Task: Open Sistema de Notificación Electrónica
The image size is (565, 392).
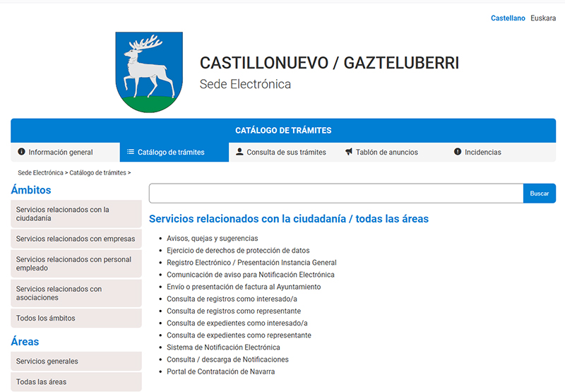Action: (x=223, y=348)
